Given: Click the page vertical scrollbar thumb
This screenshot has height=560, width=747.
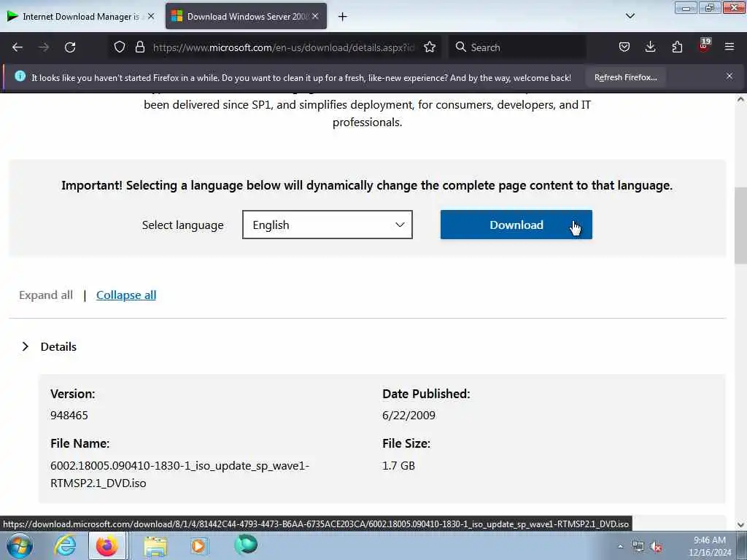Looking at the screenshot, I should (740, 226).
